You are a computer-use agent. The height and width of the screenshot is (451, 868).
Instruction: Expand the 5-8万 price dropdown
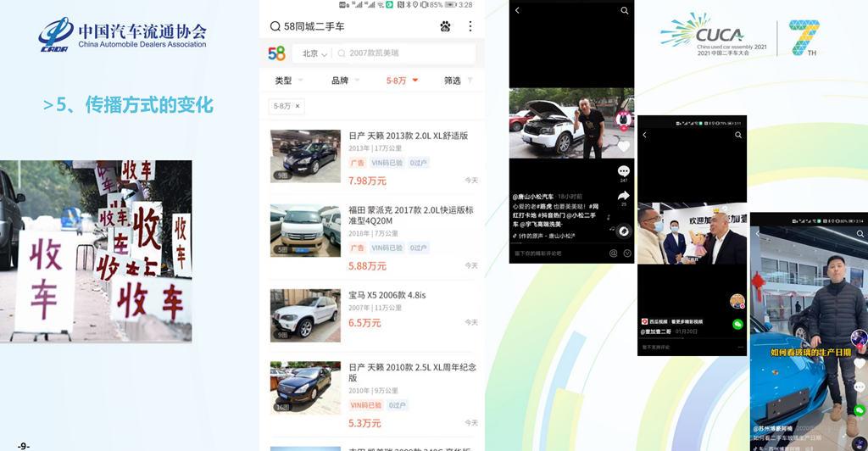click(x=402, y=81)
